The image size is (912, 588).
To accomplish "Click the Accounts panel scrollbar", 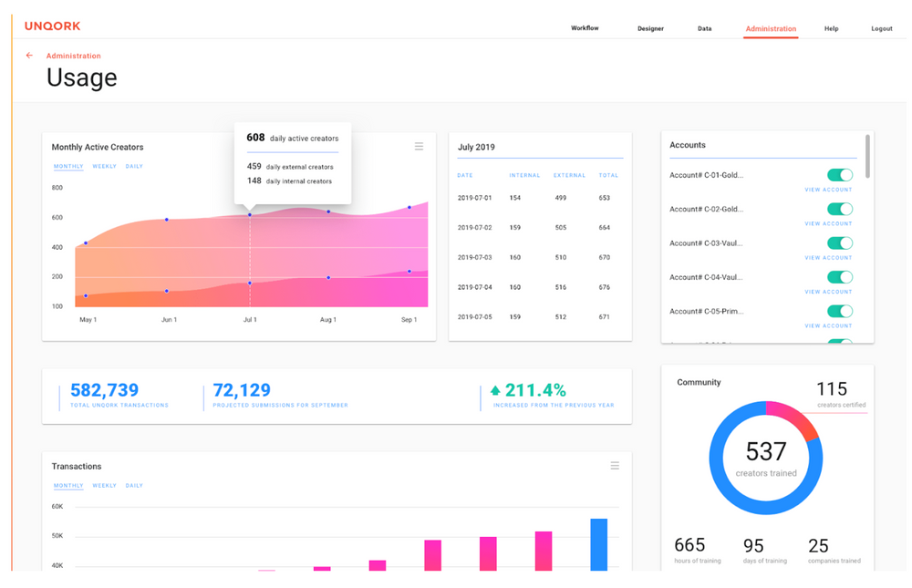I will 867,156.
